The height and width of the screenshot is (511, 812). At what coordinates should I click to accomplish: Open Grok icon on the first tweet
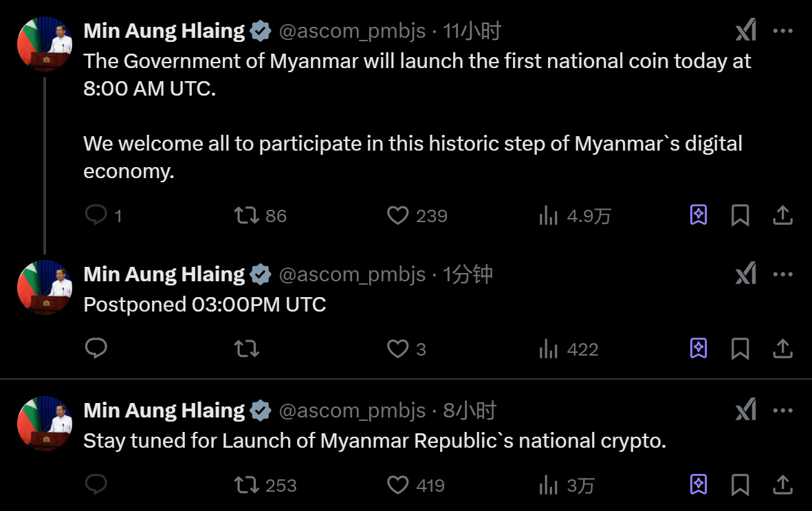[x=746, y=30]
